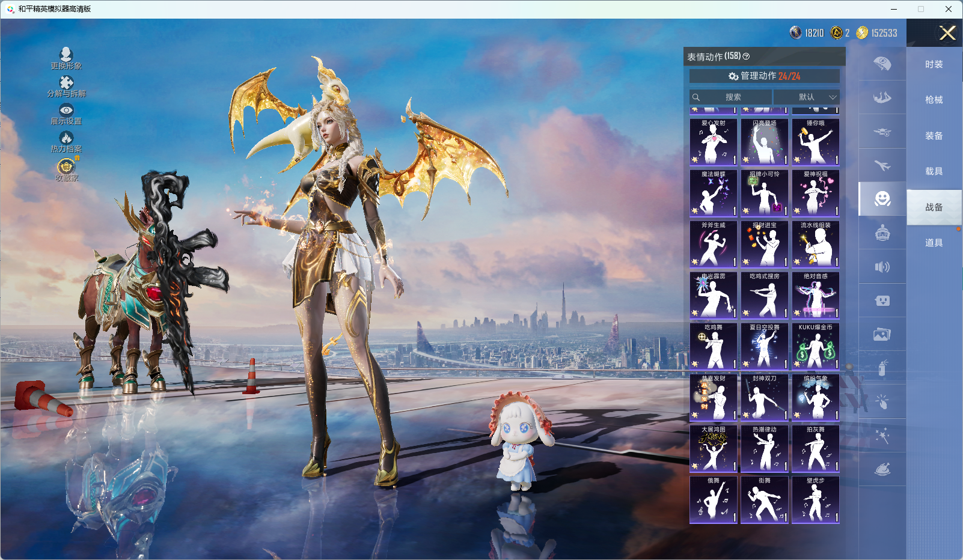Click the help question mark beside 表情动作
The width and height of the screenshot is (963, 560).
pyautogui.click(x=746, y=56)
